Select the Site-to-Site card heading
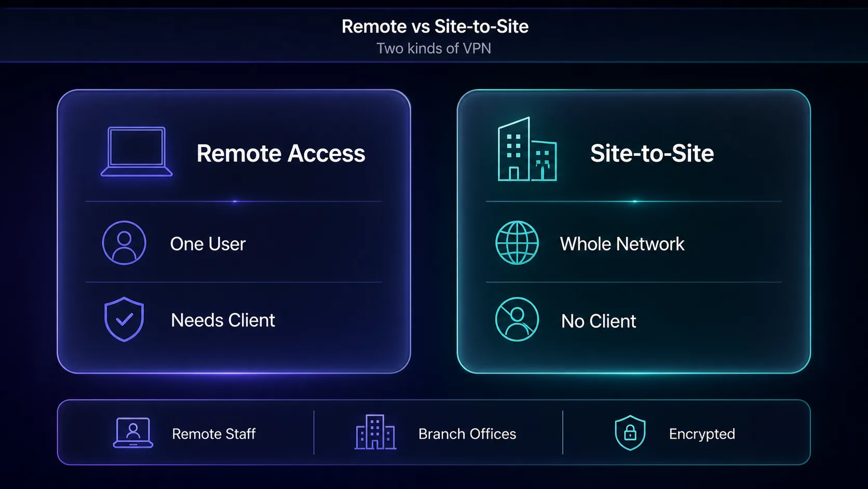Viewport: 868px width, 489px height. (652, 153)
